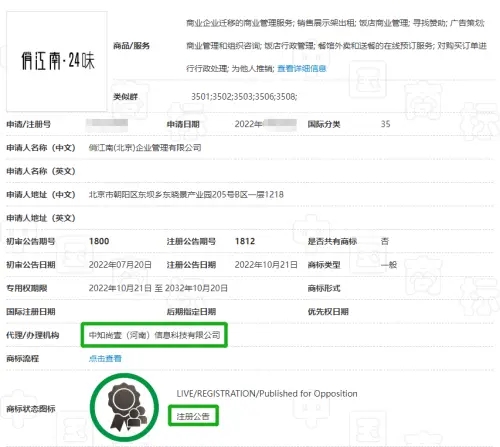500x447 pixels.
Task: Select the 类似群 value 3501;3502;3503;3506;3508;
Action: point(244,97)
